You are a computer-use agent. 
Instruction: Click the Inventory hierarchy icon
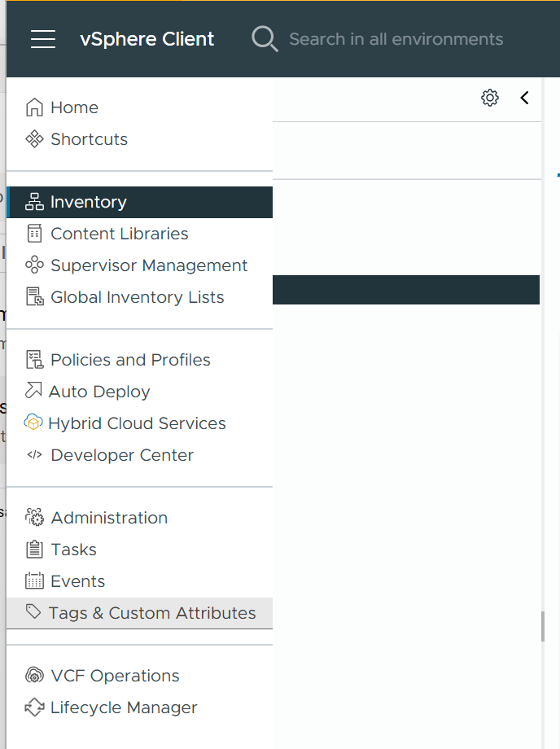pyautogui.click(x=34, y=202)
